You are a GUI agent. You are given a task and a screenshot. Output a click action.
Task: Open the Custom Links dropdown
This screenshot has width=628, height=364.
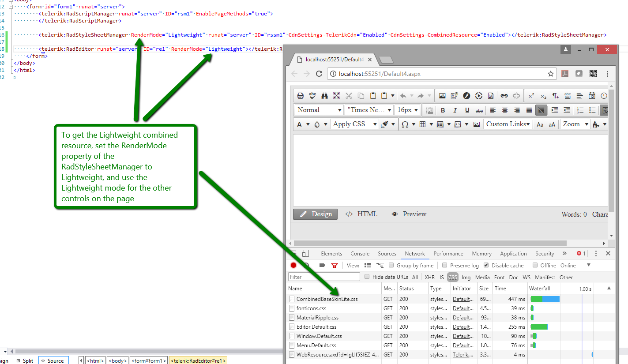[x=507, y=124]
